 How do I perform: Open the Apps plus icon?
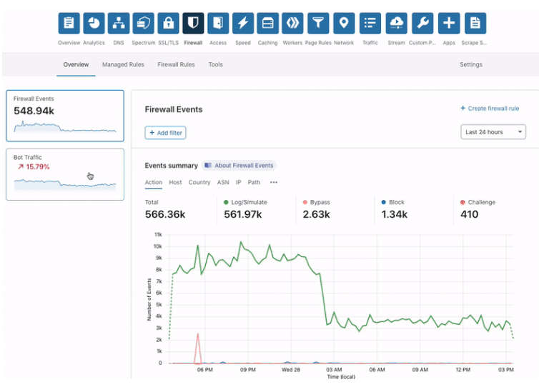pos(449,23)
